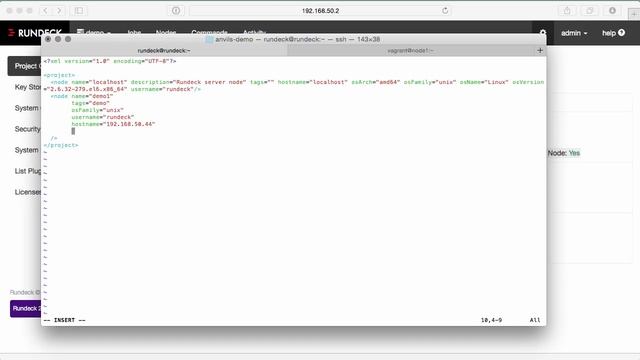Click the Safari share icon
The width and height of the screenshot is (640, 360).
[x=567, y=11]
